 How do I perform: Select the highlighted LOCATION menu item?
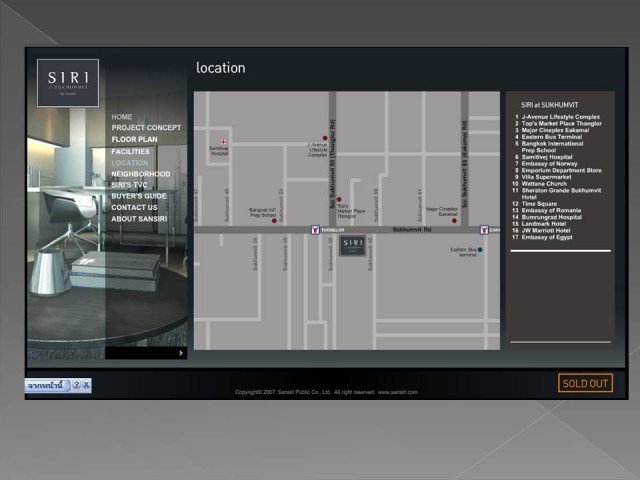coord(130,163)
